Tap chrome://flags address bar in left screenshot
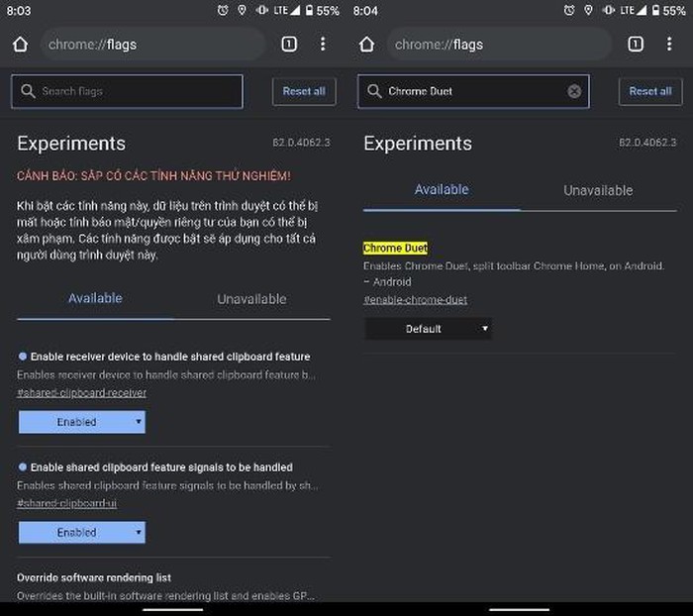 point(152,45)
